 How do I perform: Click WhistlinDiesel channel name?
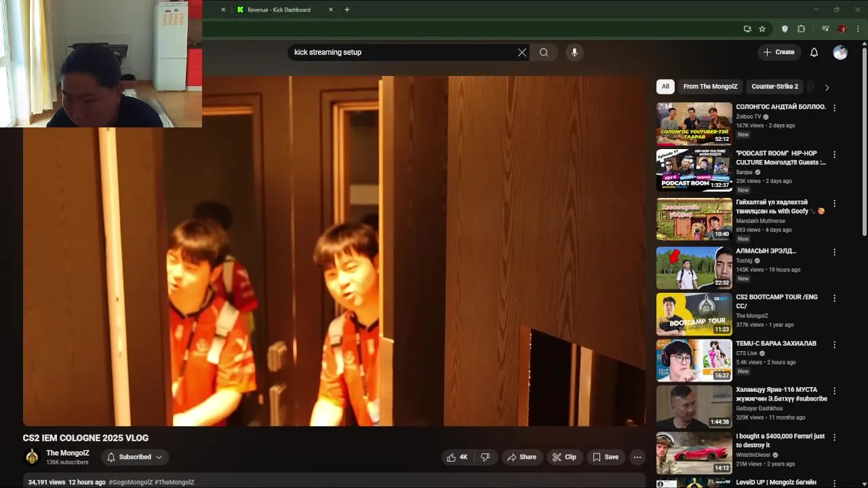pos(753,455)
